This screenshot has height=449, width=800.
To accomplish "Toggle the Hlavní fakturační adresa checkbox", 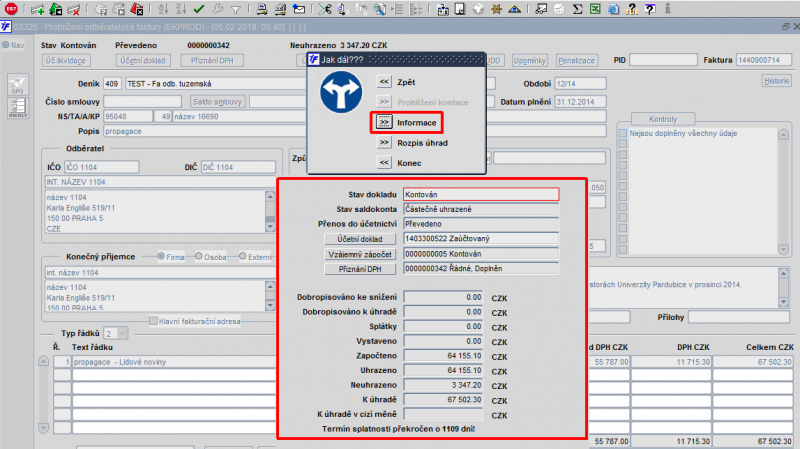I will (153, 321).
